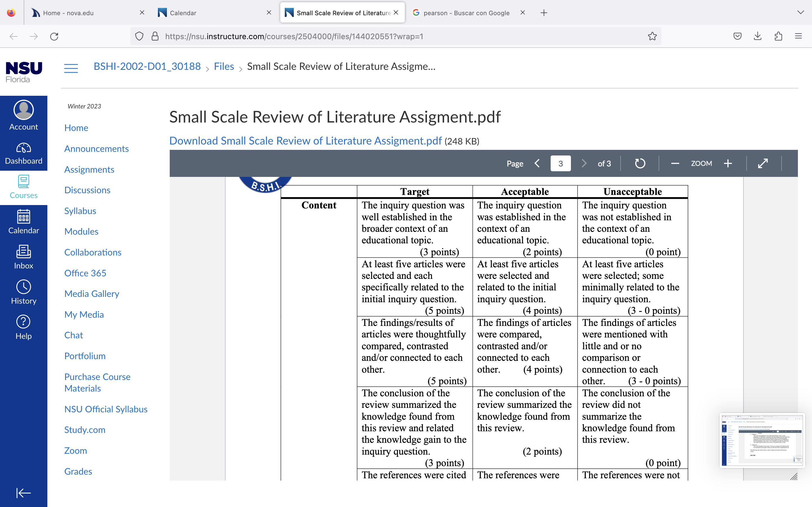Bookmark this page with the star icon
This screenshot has height=507, width=812.
click(652, 36)
